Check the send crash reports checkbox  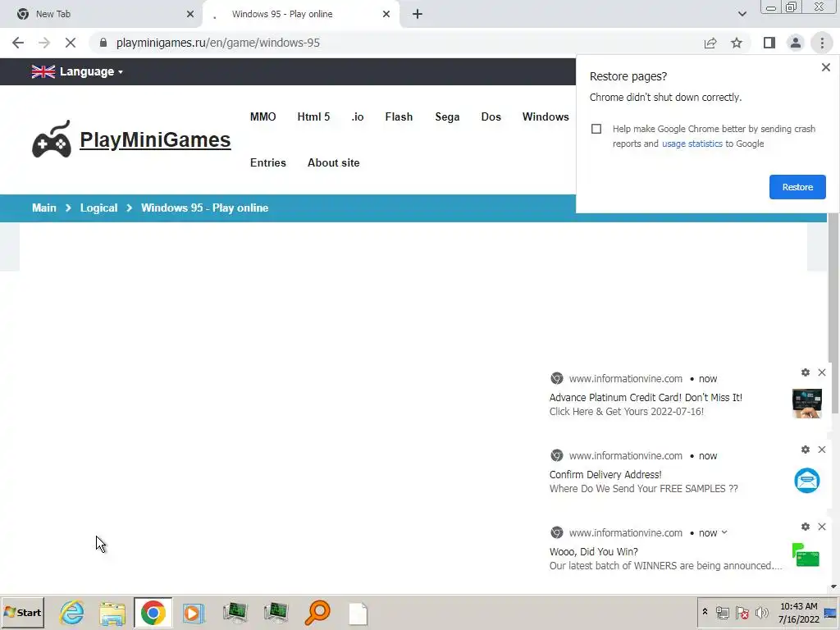tap(596, 129)
